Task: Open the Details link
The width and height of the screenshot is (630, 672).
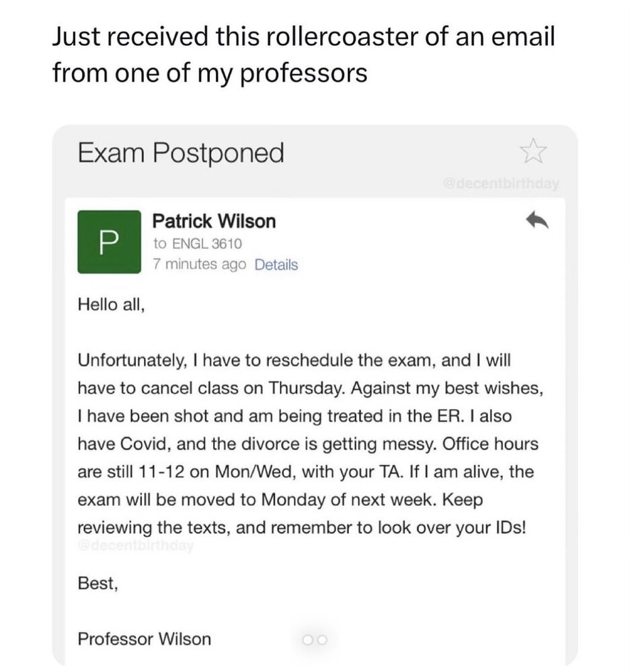Action: 276,265
